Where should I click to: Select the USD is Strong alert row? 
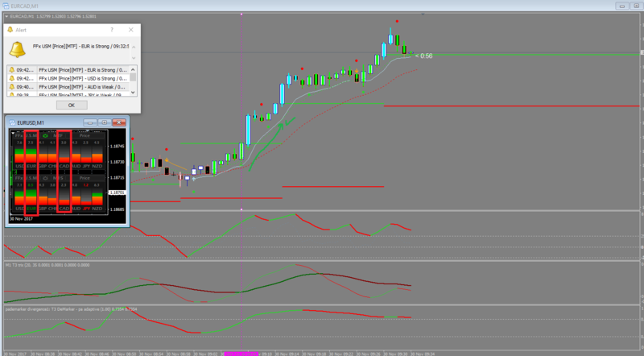[x=68, y=78]
